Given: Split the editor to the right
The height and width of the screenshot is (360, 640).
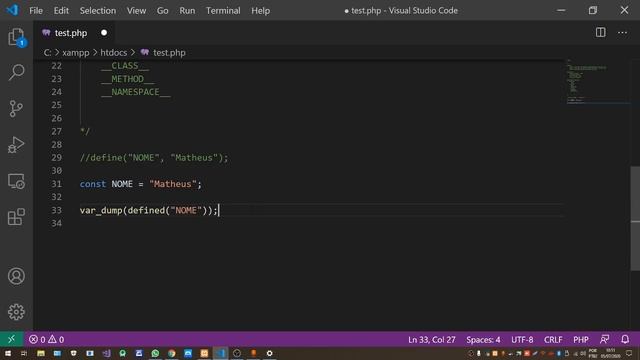Looking at the screenshot, I should coord(600,32).
